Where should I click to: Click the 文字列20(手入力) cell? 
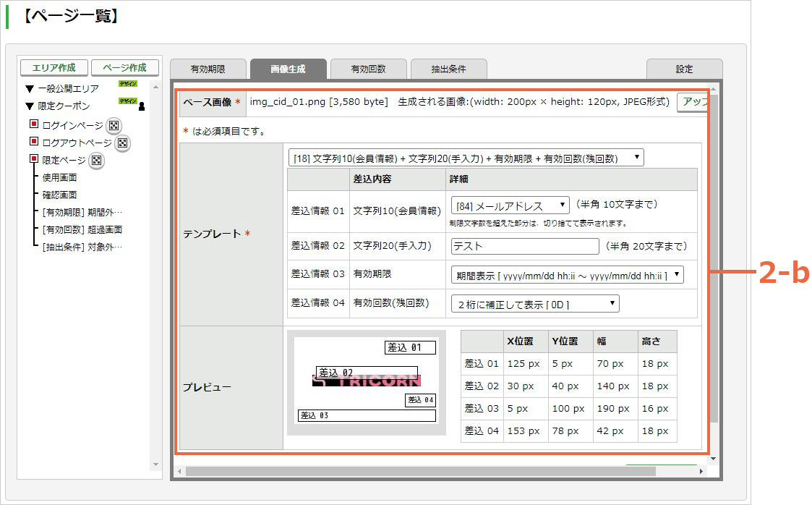tap(397, 245)
